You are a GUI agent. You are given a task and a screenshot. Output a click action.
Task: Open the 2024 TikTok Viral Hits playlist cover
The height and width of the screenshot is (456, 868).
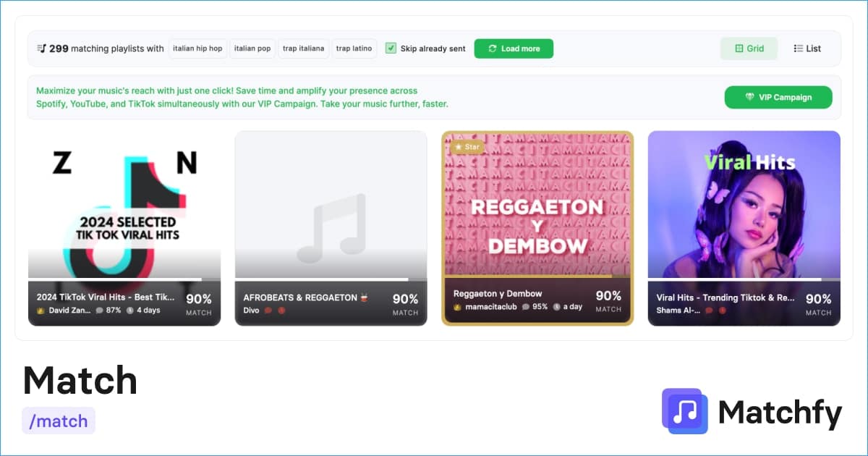tap(124, 204)
